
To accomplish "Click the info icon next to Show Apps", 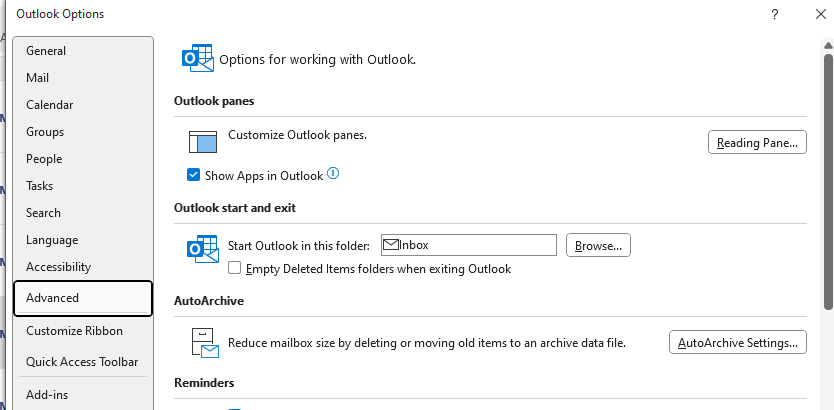I will coord(333,173).
